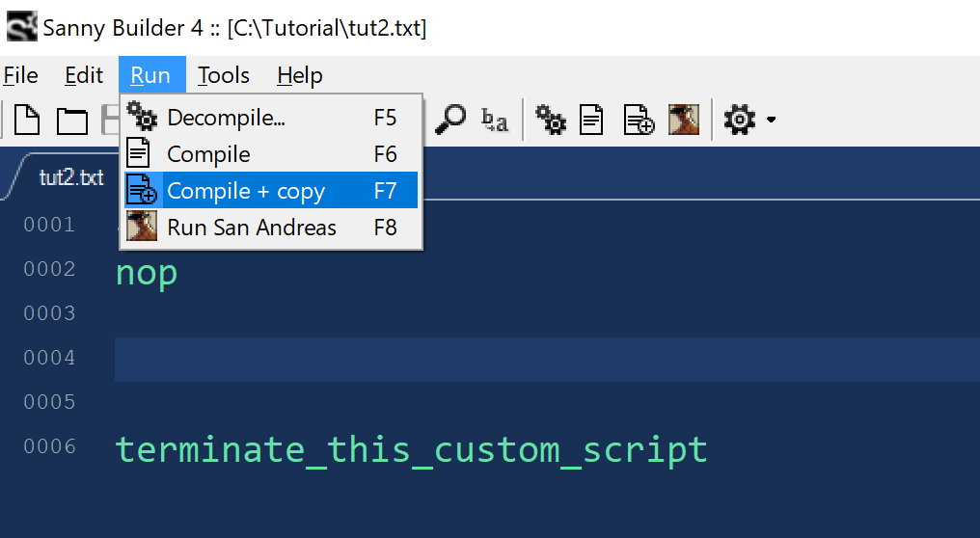Click the game icon beside Run San Andreas
The width and height of the screenshot is (980, 538).
(141, 227)
